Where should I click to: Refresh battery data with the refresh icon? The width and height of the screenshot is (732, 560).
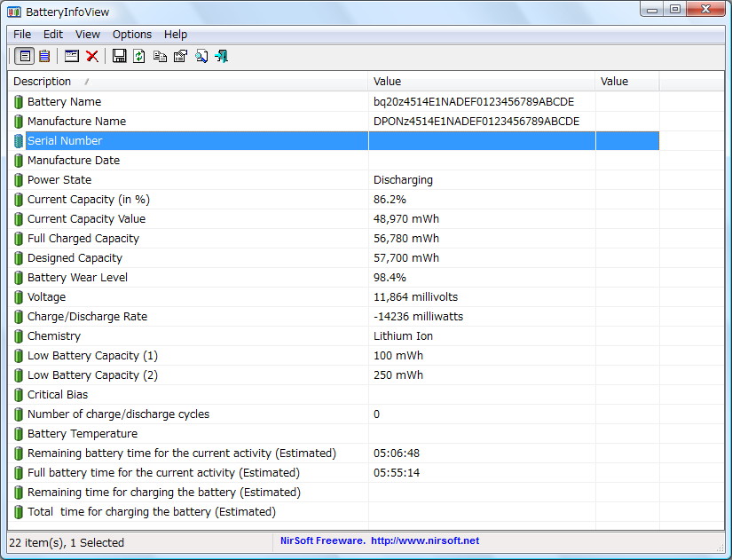click(138, 55)
